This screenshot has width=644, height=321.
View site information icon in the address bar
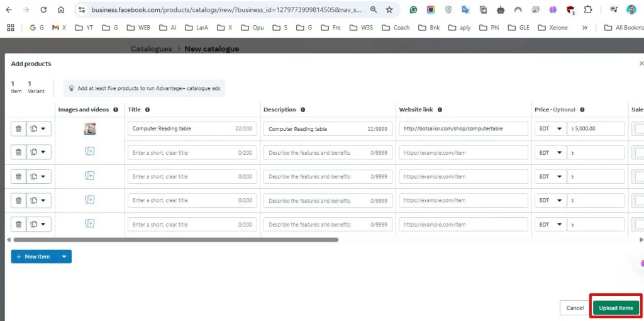(82, 9)
